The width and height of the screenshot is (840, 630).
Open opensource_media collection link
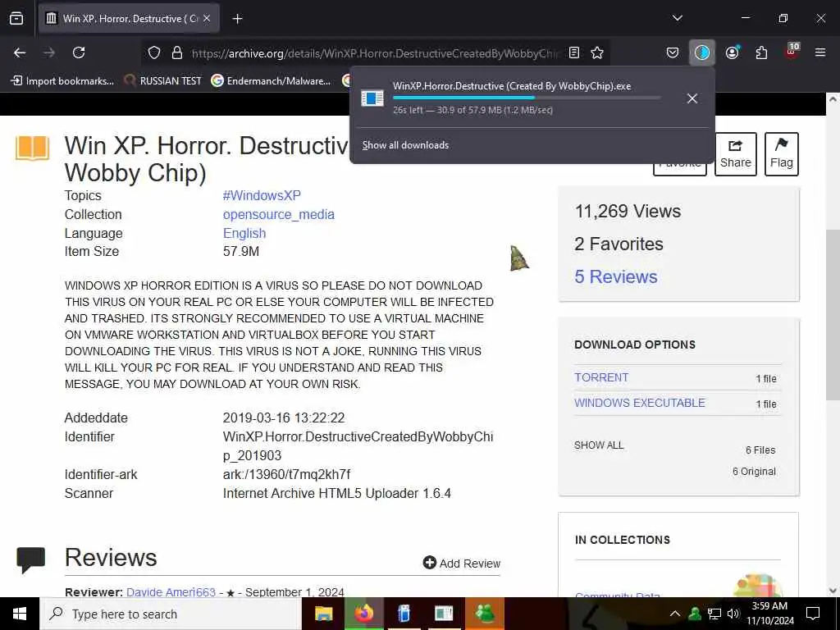tap(279, 214)
